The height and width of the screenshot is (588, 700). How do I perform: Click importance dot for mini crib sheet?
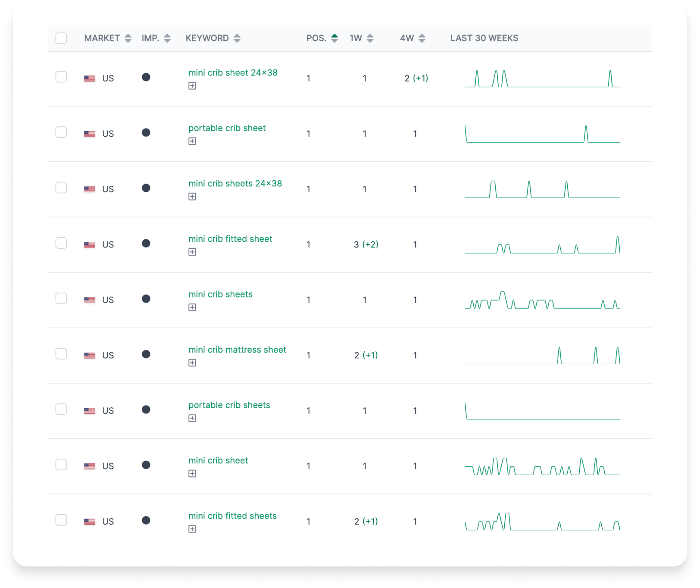coord(146,465)
